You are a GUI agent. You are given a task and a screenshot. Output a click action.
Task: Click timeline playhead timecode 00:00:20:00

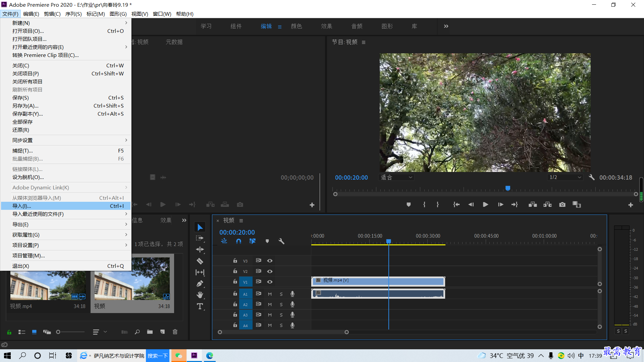tap(237, 232)
